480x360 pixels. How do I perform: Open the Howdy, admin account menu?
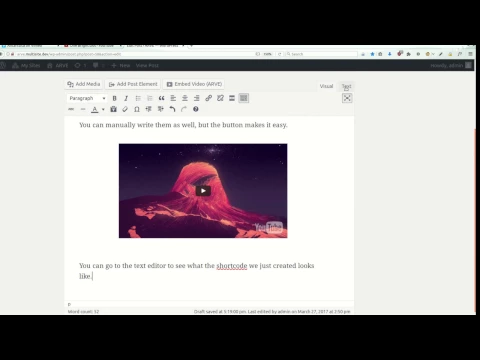[x=451, y=66]
